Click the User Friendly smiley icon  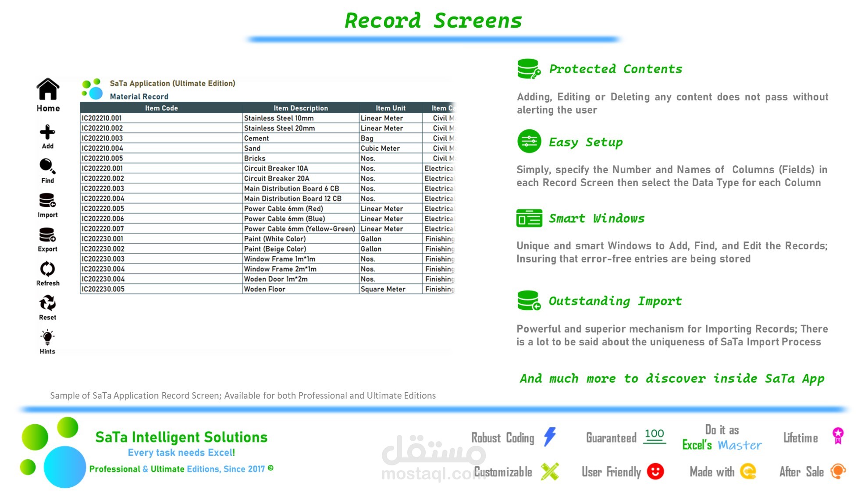[x=655, y=472]
